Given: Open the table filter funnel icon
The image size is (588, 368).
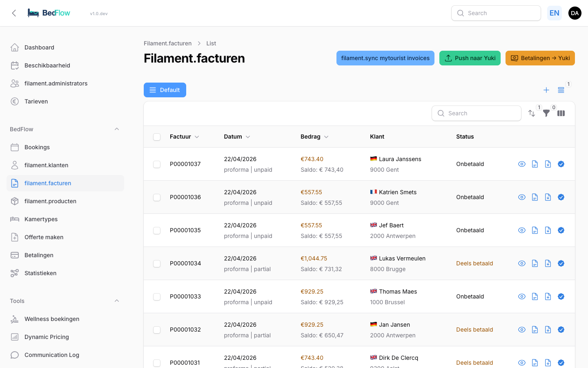Looking at the screenshot, I should 546,113.
